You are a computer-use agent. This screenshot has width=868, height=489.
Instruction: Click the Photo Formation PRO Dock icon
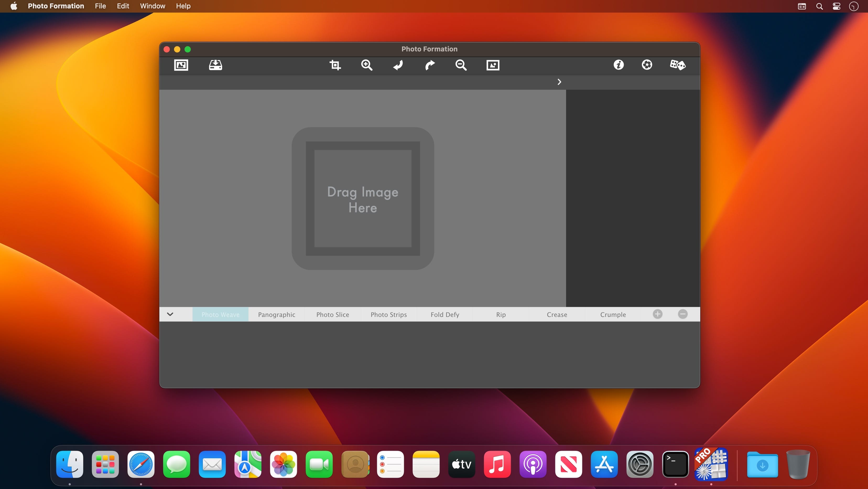point(711,464)
